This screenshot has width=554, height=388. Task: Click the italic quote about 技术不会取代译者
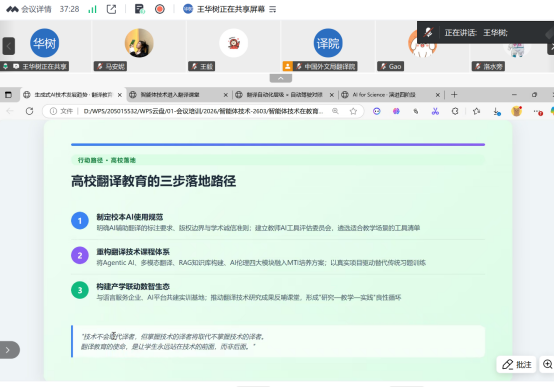173,341
